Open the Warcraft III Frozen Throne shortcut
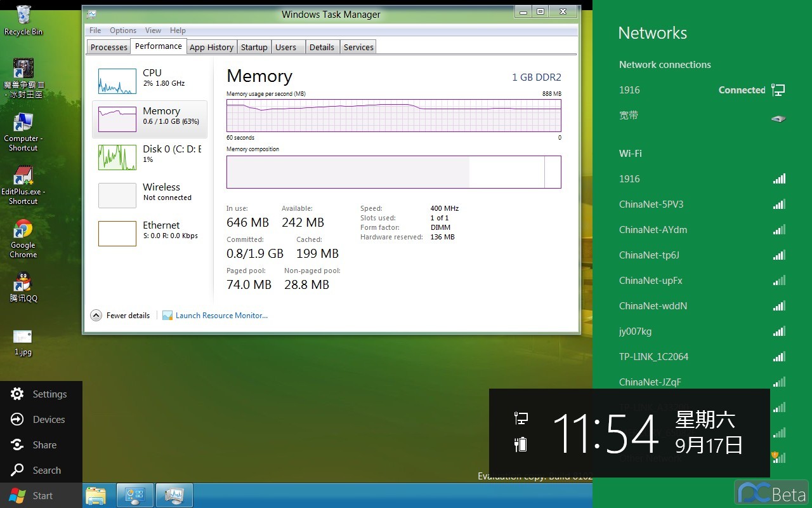 click(23, 77)
